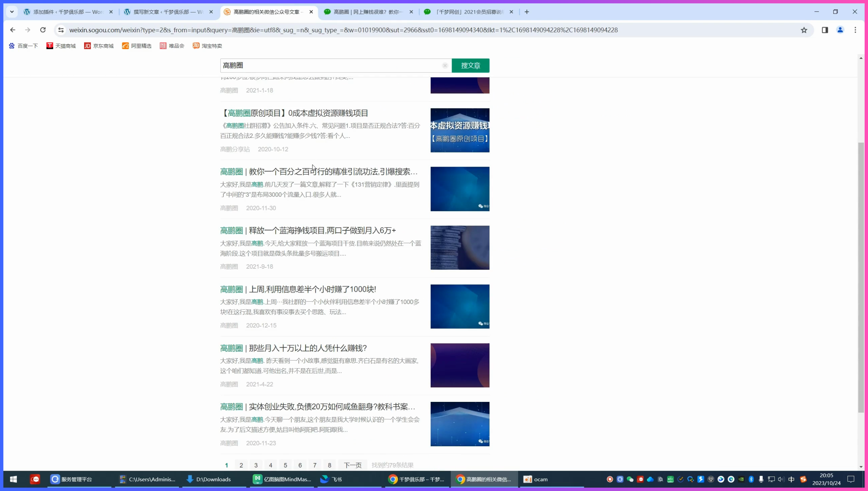Go to results page 2
This screenshot has height=491, width=868.
tap(241, 465)
